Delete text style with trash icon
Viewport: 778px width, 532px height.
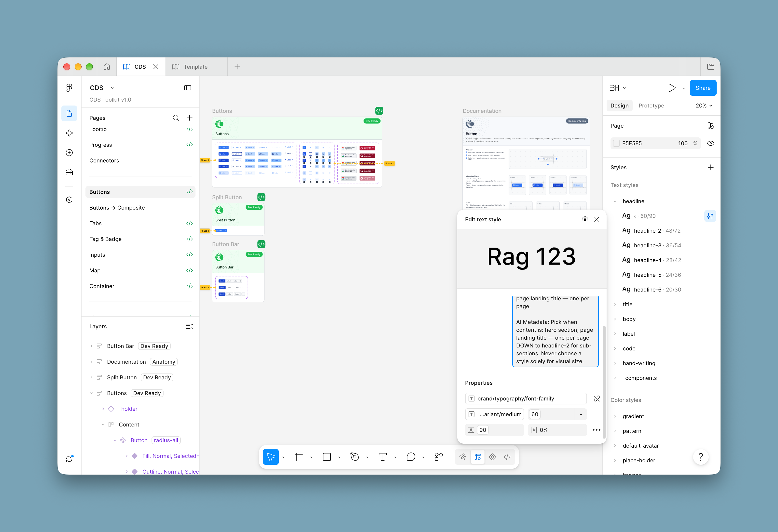click(585, 219)
